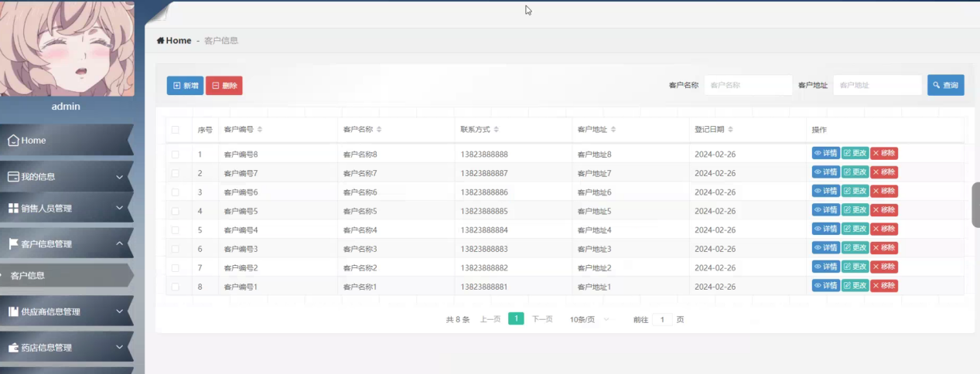The width and height of the screenshot is (980, 374).
Task: Click 移除 for 客户名称6 row
Action: (884, 192)
